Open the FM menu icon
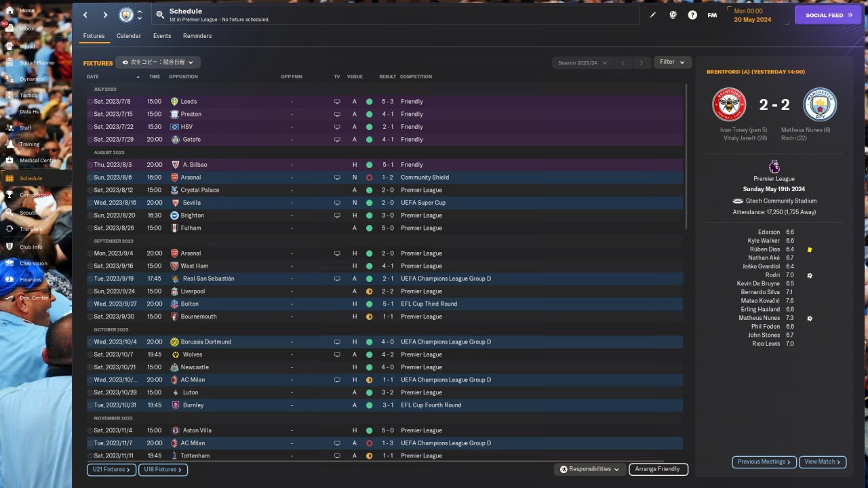This screenshot has width=868, height=488. coord(712,15)
